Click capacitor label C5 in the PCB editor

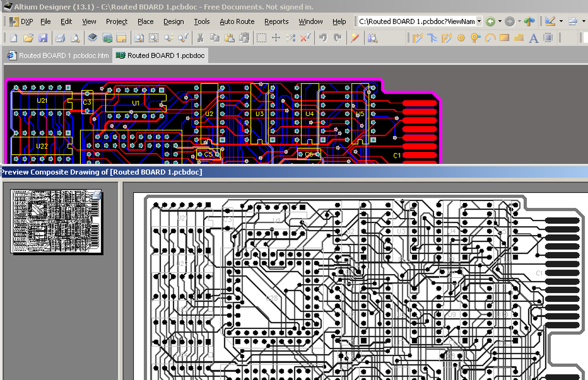point(208,155)
